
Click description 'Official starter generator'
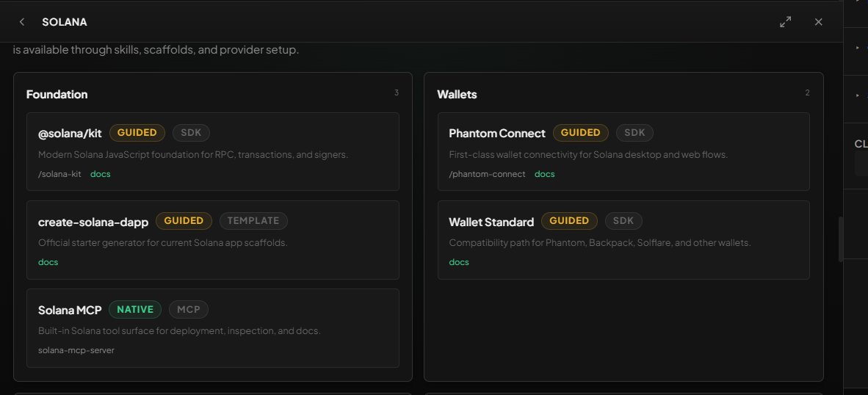coord(163,242)
